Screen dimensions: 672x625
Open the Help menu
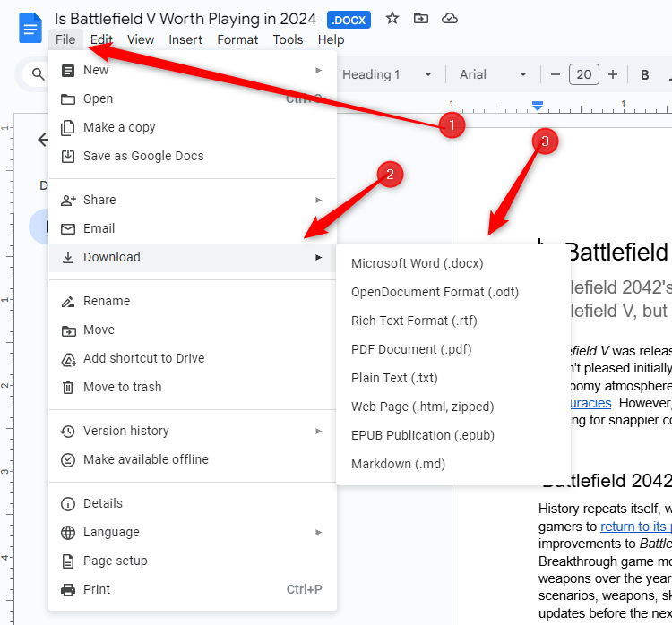point(331,39)
